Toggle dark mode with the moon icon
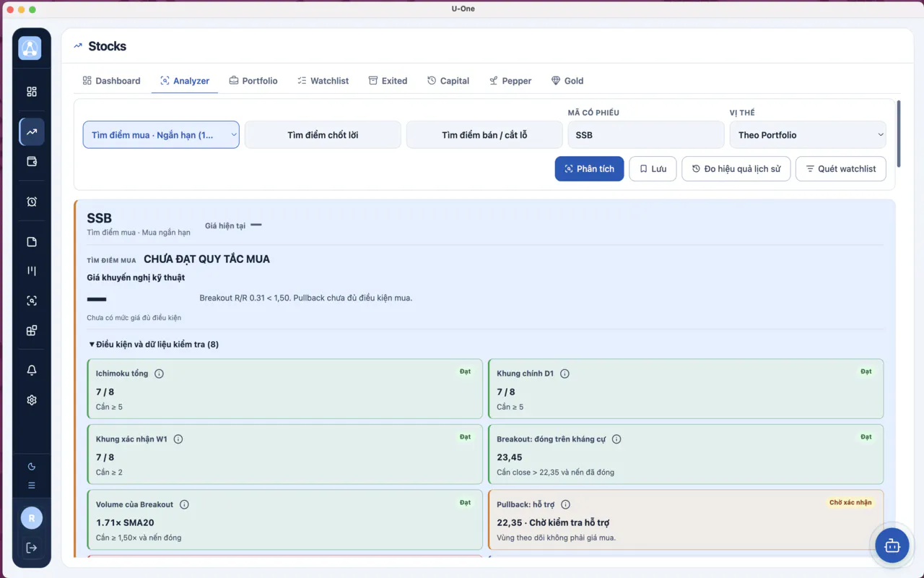The image size is (924, 578). click(x=32, y=467)
